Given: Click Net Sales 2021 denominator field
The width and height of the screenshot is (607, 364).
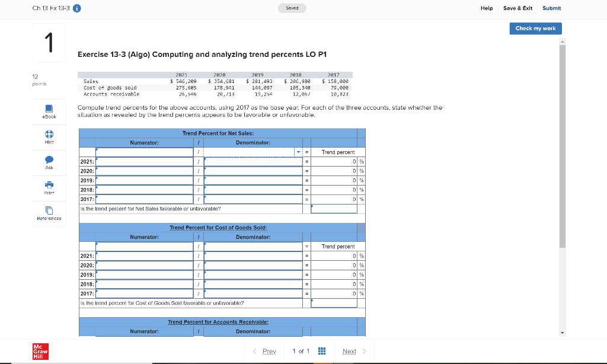Looking at the screenshot, I should [x=253, y=161].
